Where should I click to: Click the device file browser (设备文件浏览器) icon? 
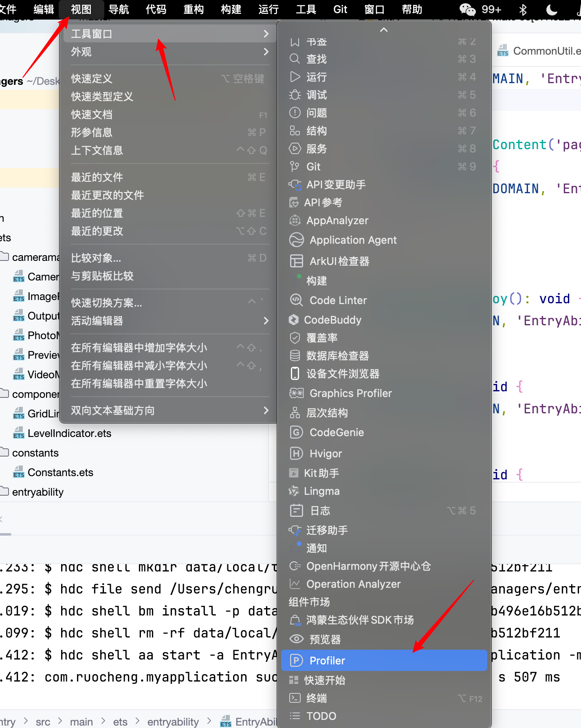pyautogui.click(x=295, y=374)
